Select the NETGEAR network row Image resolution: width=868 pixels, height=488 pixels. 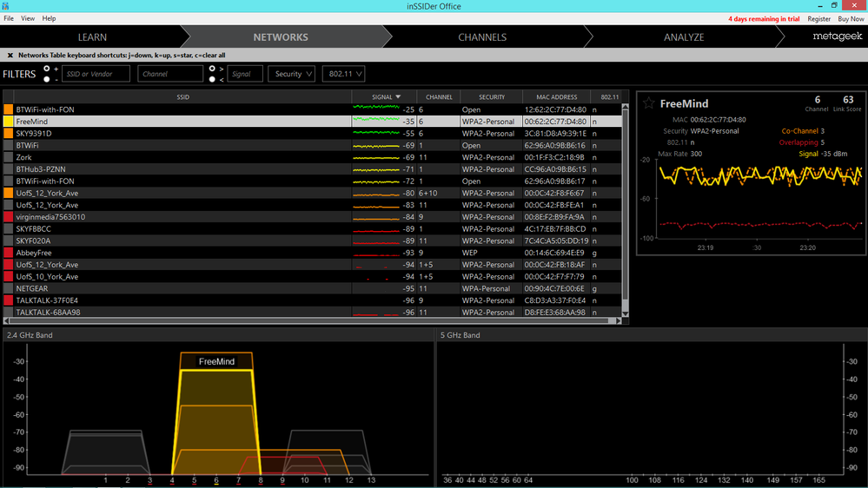pos(312,288)
